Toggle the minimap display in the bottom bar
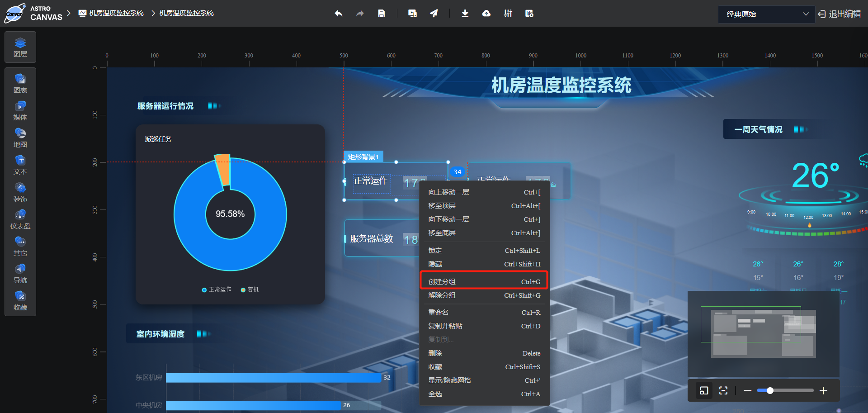 (704, 390)
